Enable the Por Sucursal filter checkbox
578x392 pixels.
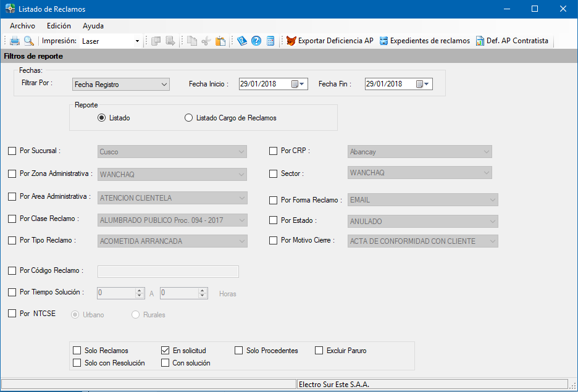[x=12, y=151]
